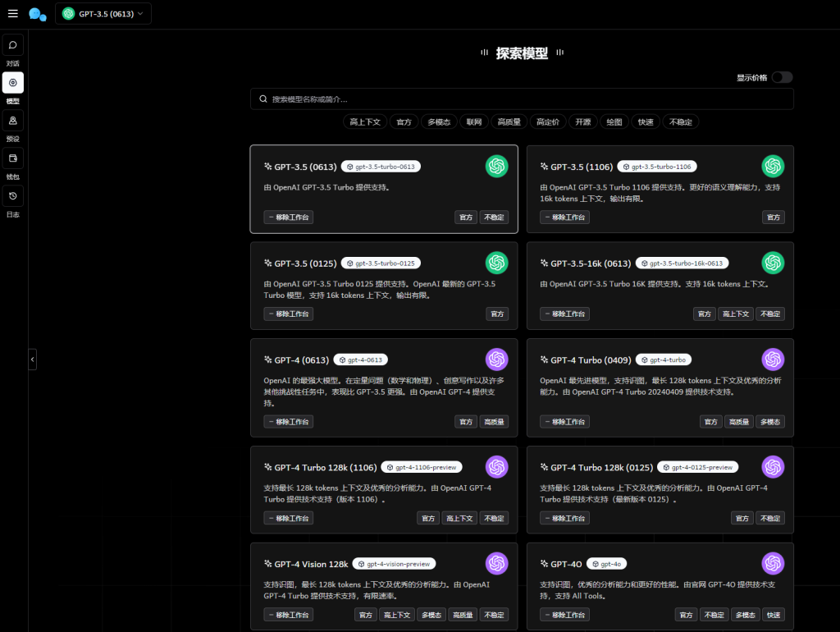Click the 探索模型 page heading
This screenshot has width=840, height=632.
coord(522,53)
